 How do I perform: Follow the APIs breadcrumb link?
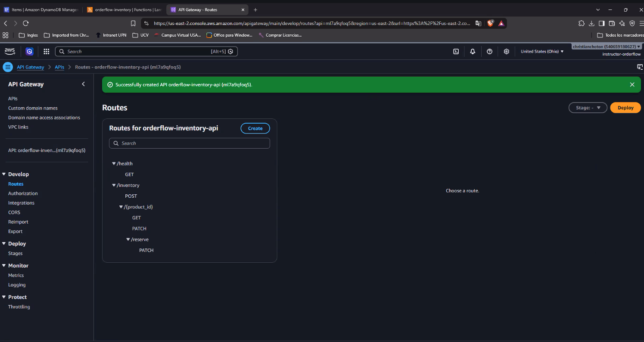coord(59,67)
